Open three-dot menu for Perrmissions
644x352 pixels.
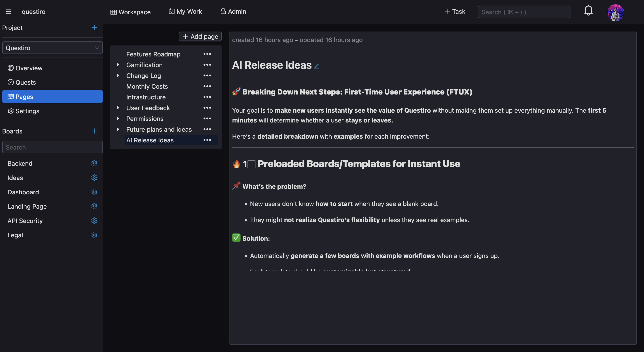coord(207,119)
